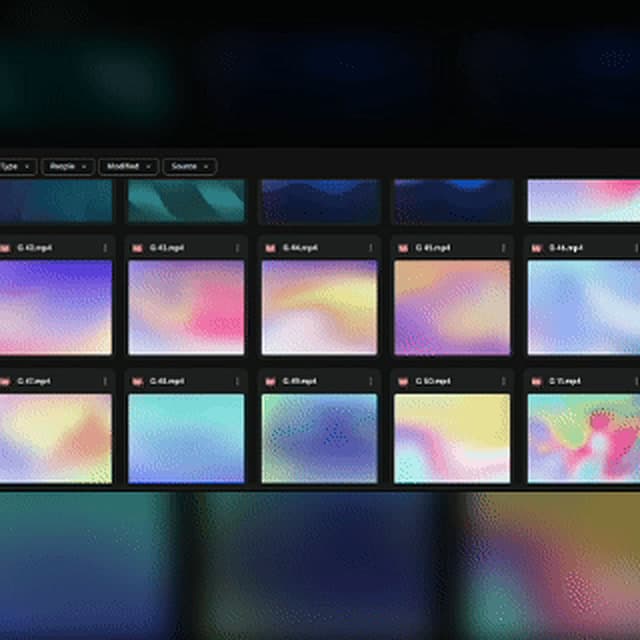This screenshot has width=640, height=640.
Task: Click the video file icon beside G 42.mp4
Action: 5,248
